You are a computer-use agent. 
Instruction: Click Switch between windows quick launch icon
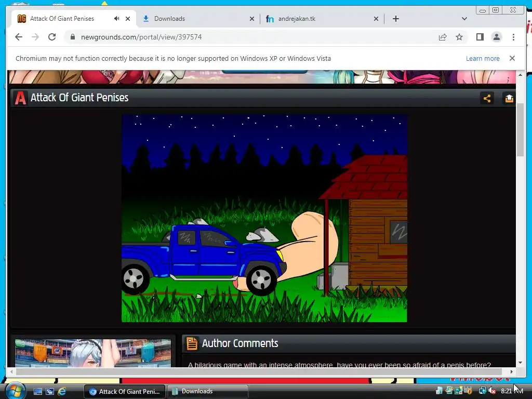tap(50, 392)
